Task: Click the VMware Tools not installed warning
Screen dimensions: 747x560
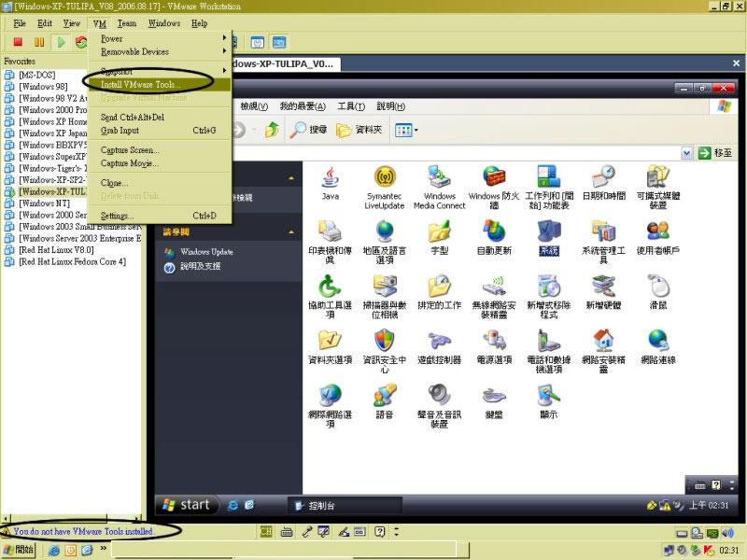Action: 83,531
